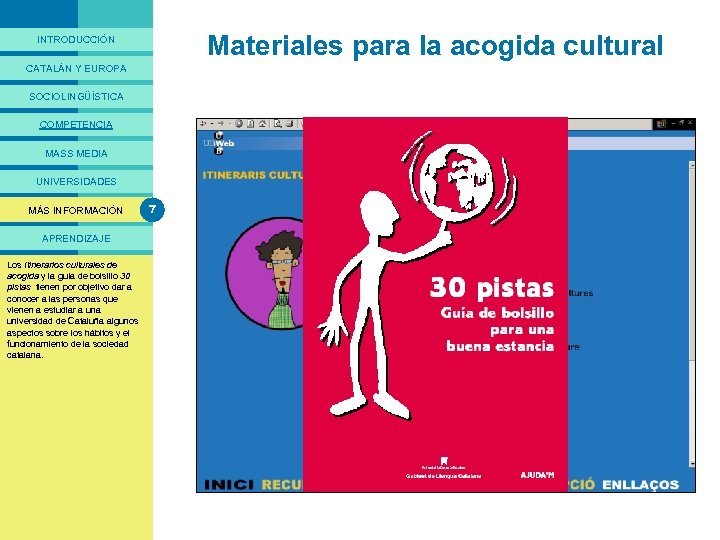Click 'Guía de bolsillo' subtitle text
Screen dimensions: 720x540
[x=497, y=313]
